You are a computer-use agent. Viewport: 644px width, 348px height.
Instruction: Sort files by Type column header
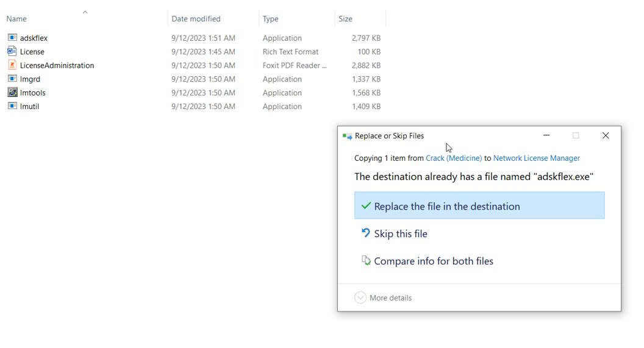click(270, 19)
